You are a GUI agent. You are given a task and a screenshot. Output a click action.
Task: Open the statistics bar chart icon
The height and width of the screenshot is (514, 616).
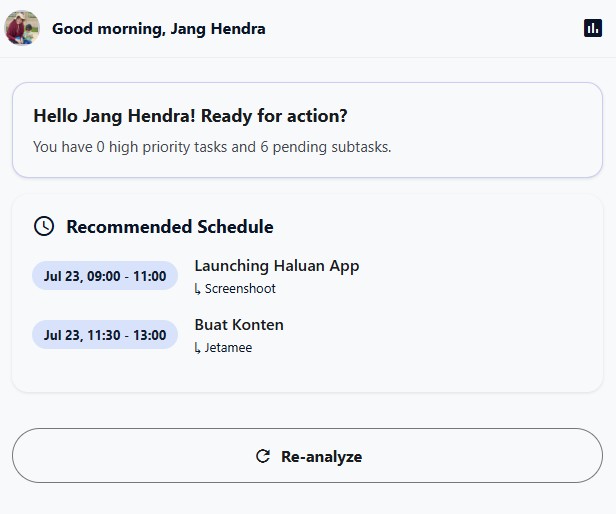click(x=593, y=28)
